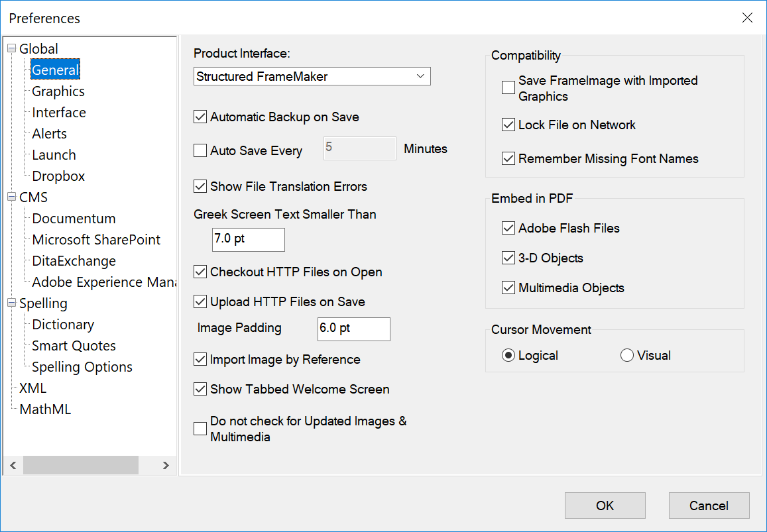The width and height of the screenshot is (767, 532).
Task: Dismiss the dialog with Cancel
Action: pos(709,505)
